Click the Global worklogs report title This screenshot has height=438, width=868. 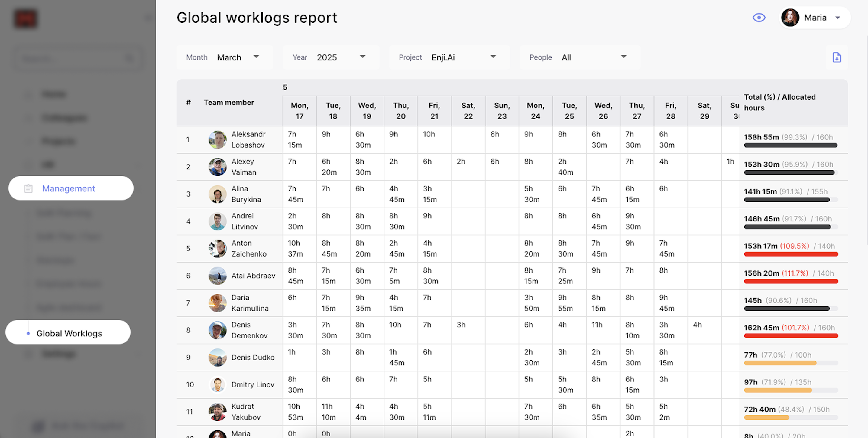point(257,18)
